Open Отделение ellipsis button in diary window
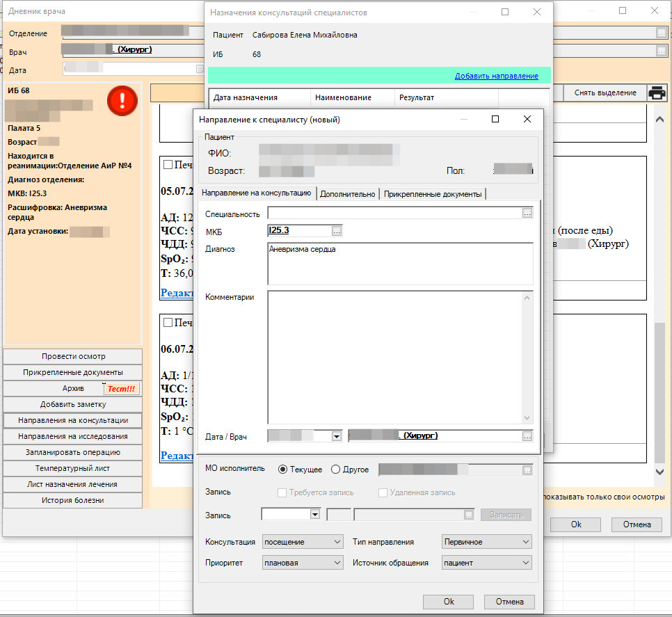672x617 pixels. coord(662,33)
